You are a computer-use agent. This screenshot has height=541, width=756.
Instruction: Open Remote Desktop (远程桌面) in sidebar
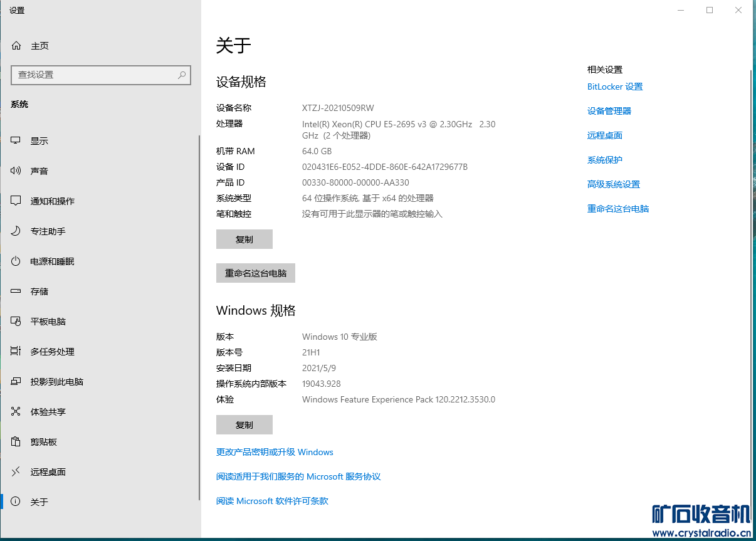(48, 472)
